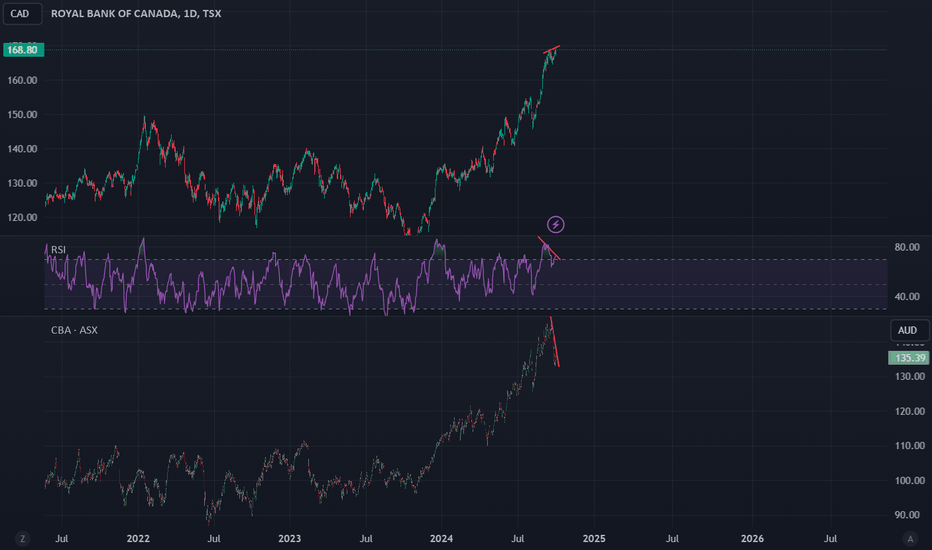Click the purple lightning bolt event icon

[x=556, y=224]
